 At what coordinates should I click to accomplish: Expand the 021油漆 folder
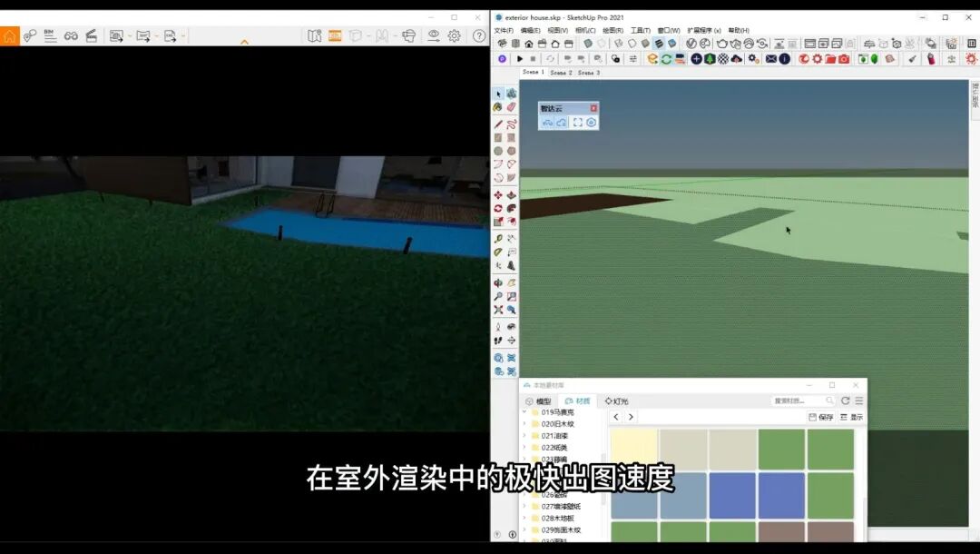(524, 436)
